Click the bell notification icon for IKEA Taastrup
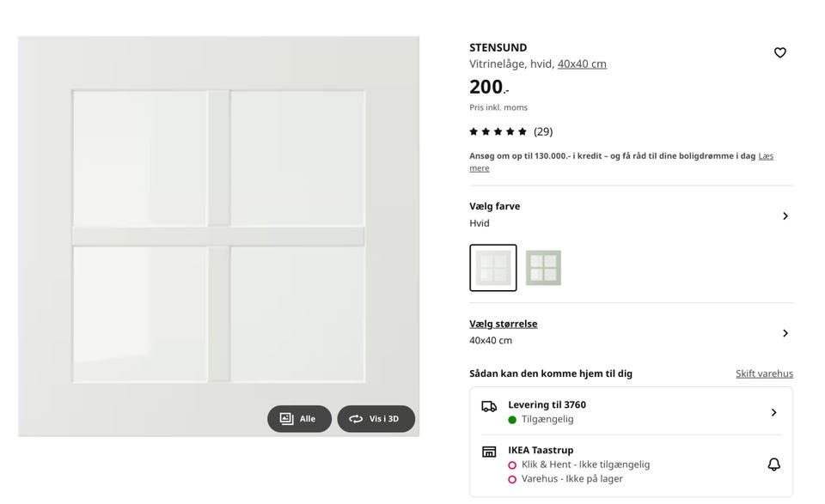This screenshot has height=504, width=825. coord(773,464)
